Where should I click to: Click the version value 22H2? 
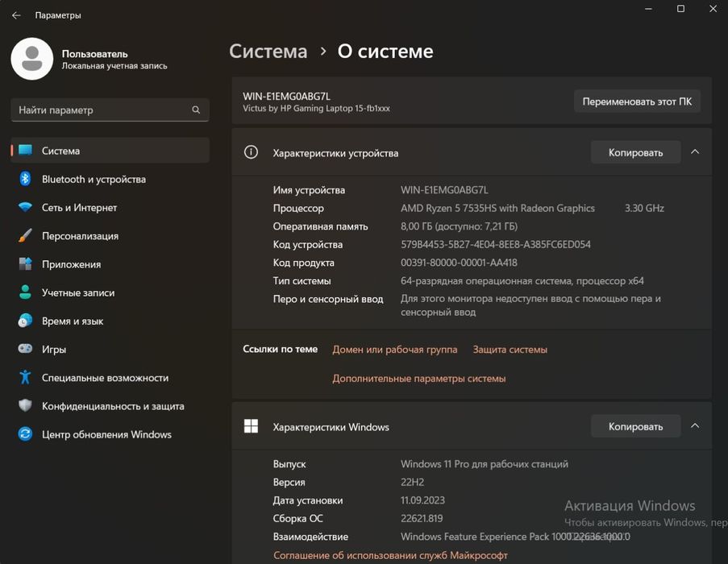click(x=412, y=482)
